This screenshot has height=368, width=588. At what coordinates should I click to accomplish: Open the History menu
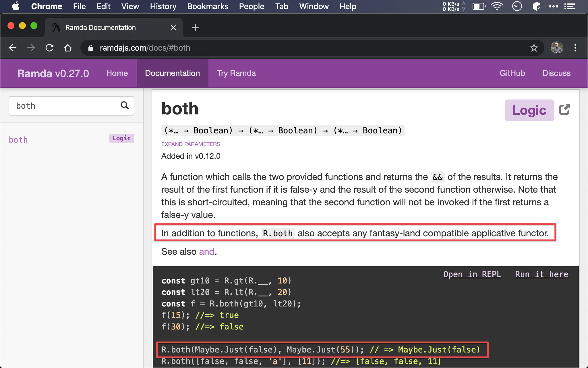click(x=163, y=6)
